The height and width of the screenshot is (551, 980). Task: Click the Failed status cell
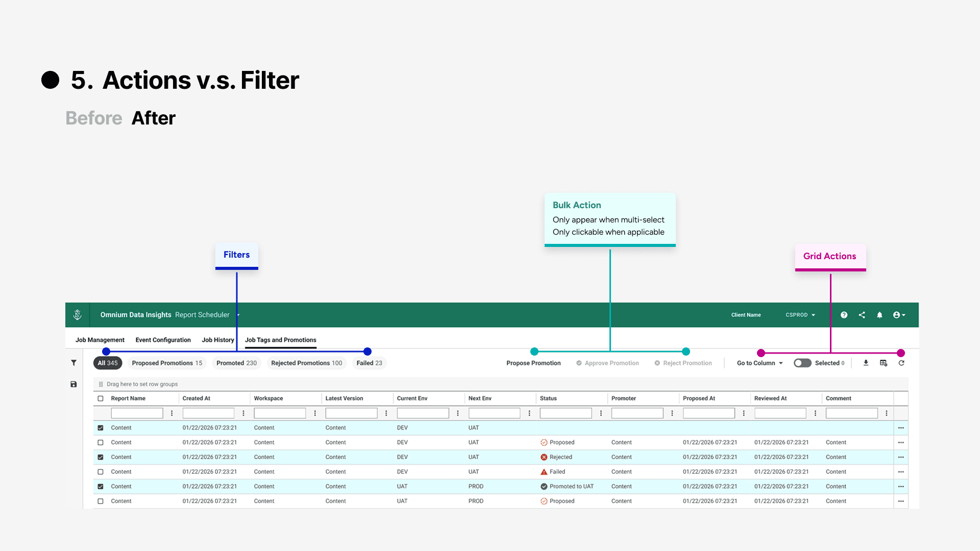point(553,472)
